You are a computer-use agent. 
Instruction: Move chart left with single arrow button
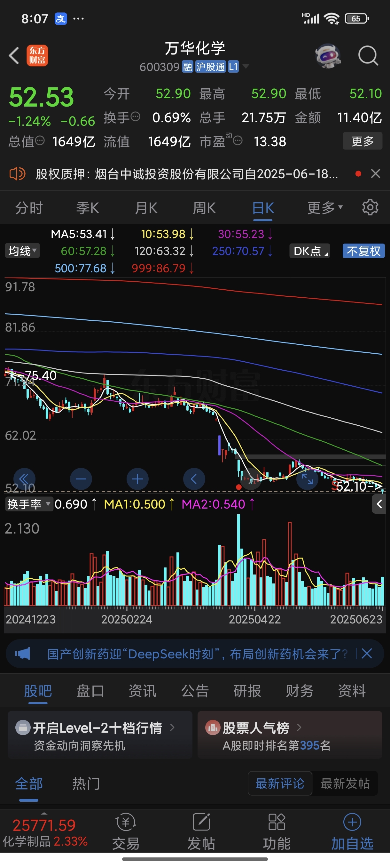click(194, 479)
